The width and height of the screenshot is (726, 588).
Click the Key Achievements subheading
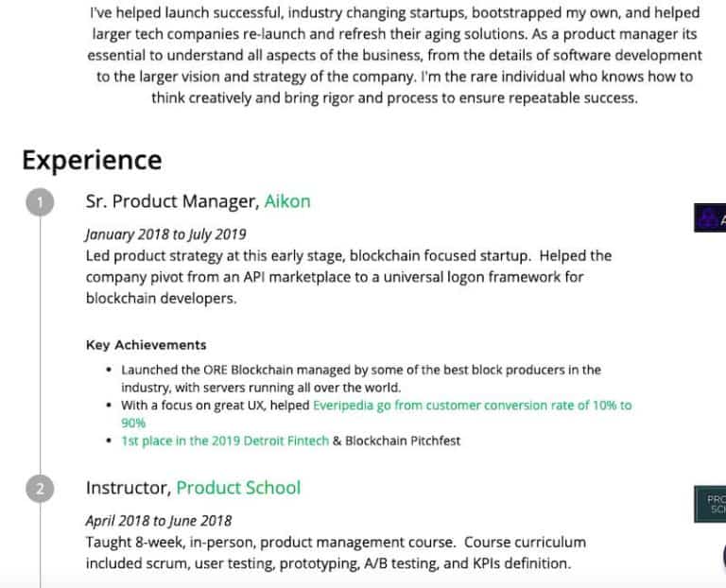tap(146, 345)
